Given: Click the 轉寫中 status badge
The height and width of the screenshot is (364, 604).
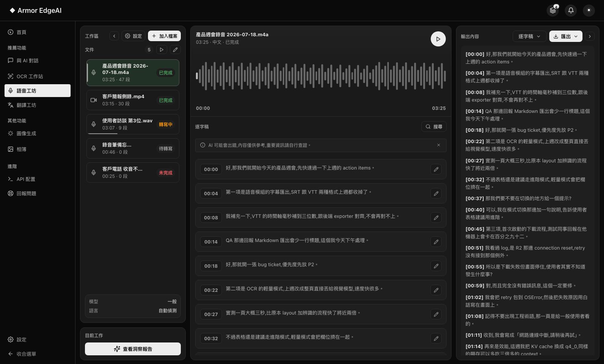Looking at the screenshot, I should tap(165, 124).
